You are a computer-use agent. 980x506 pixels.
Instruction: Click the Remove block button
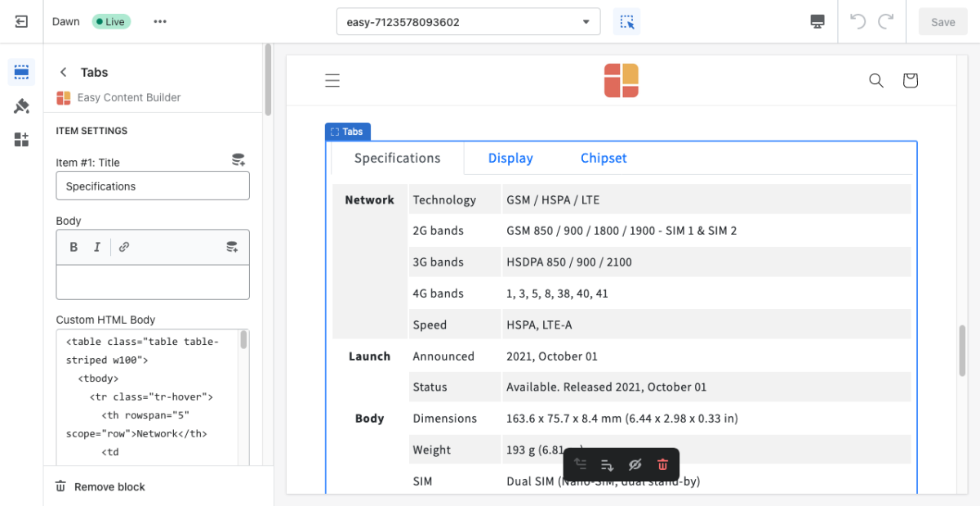pos(100,486)
